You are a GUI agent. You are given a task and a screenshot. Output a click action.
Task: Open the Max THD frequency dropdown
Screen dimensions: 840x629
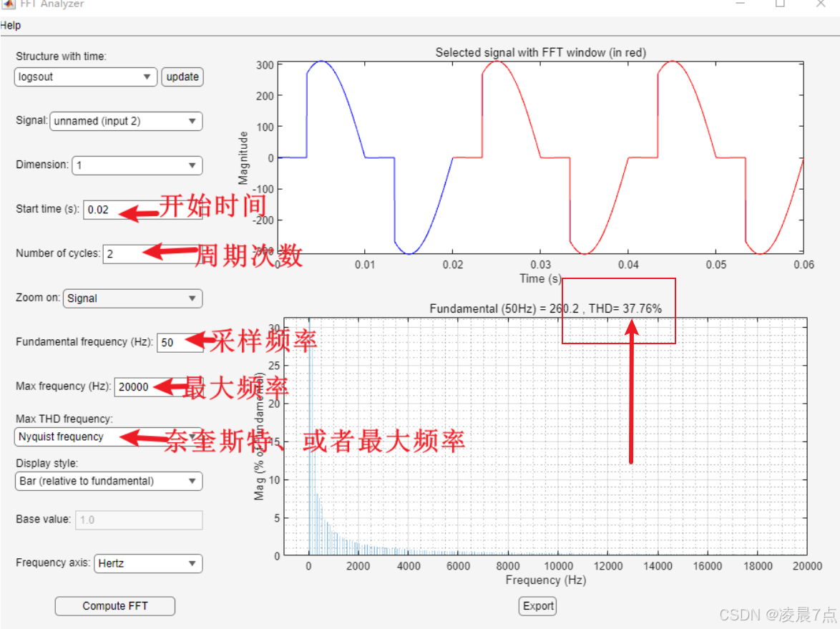(107, 437)
